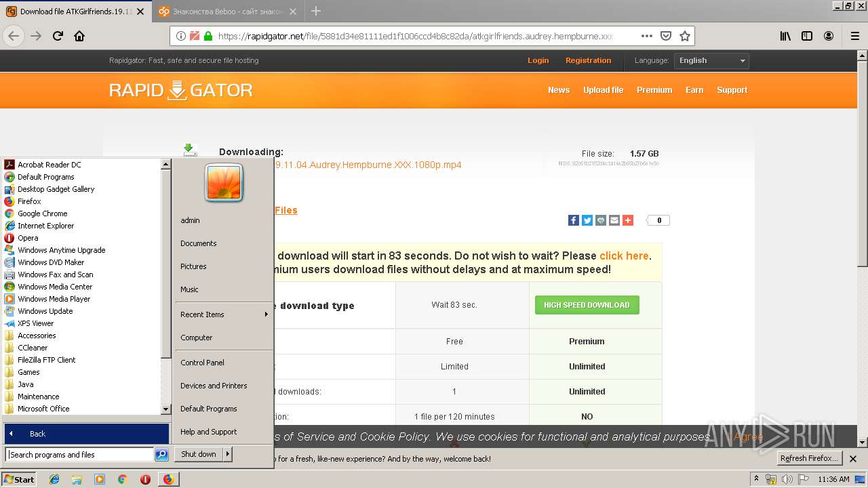Open the Firefox home page icon

pos(79,36)
